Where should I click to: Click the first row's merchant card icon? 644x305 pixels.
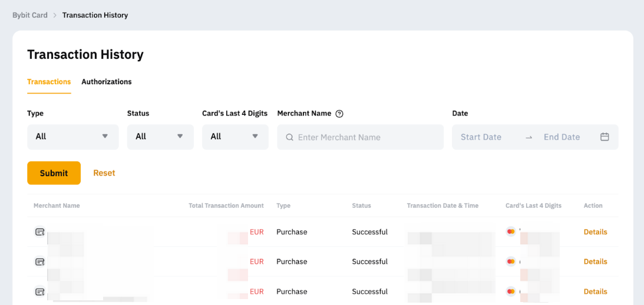[39, 232]
